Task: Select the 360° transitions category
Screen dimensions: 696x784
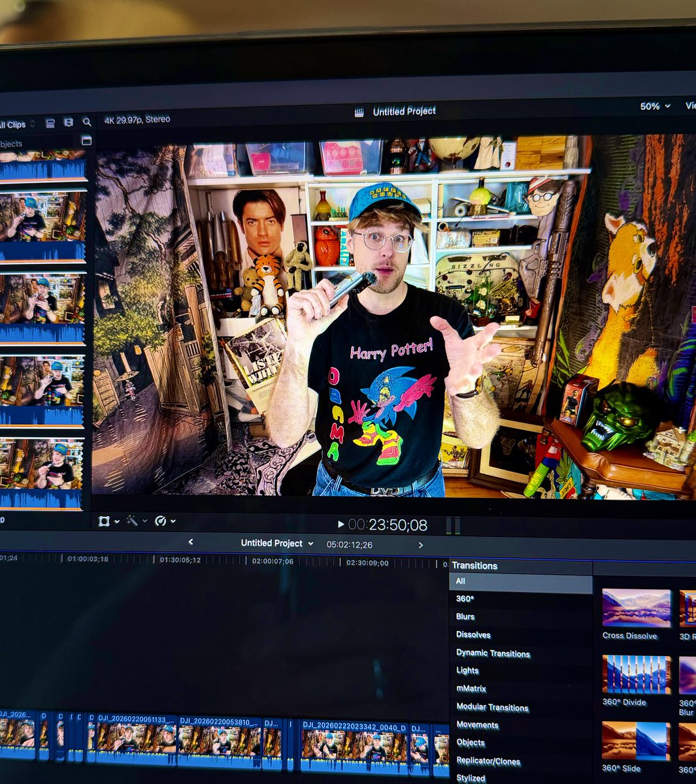Action: pyautogui.click(x=520, y=598)
